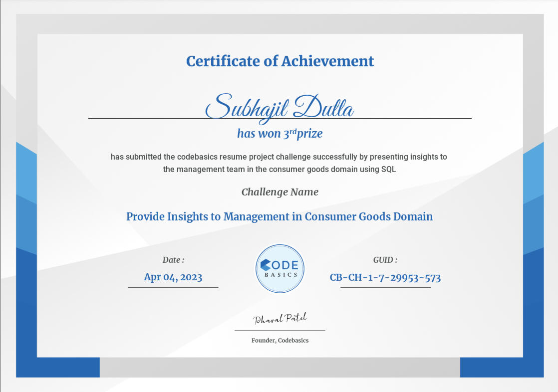The height and width of the screenshot is (392, 558).
Task: Select the Dhaval Patel signature
Action: coord(280,318)
